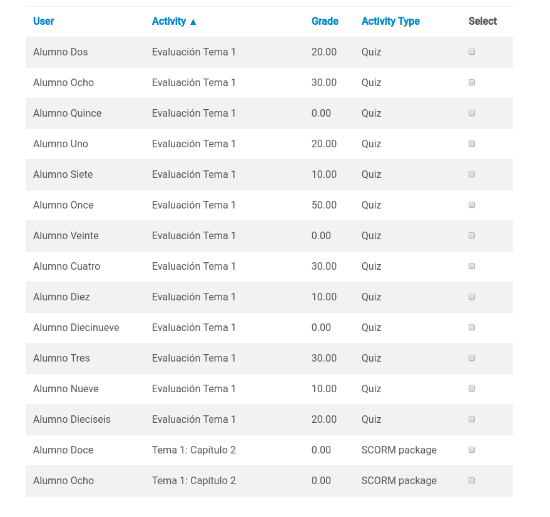550x517 pixels.
Task: Sort by Activity Type column header
Action: (390, 21)
